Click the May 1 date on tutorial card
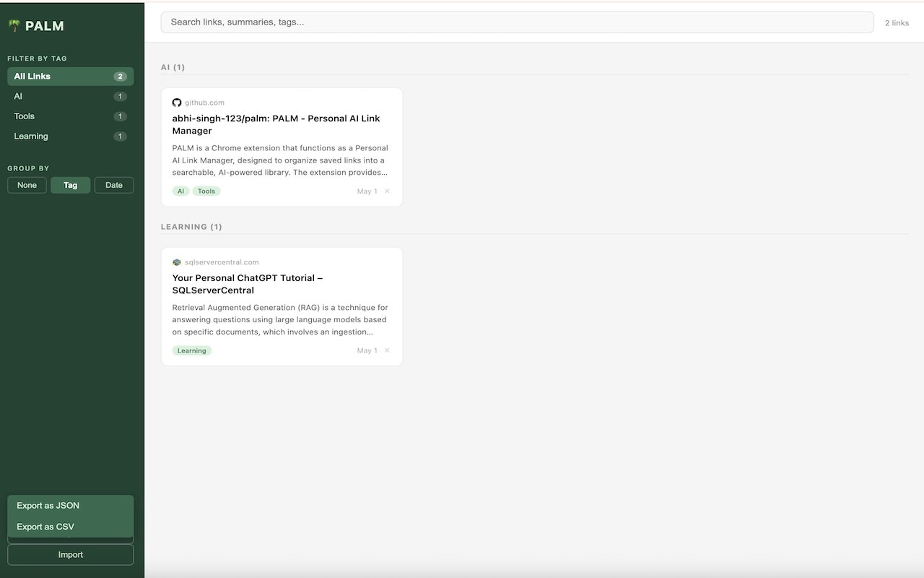 (367, 350)
